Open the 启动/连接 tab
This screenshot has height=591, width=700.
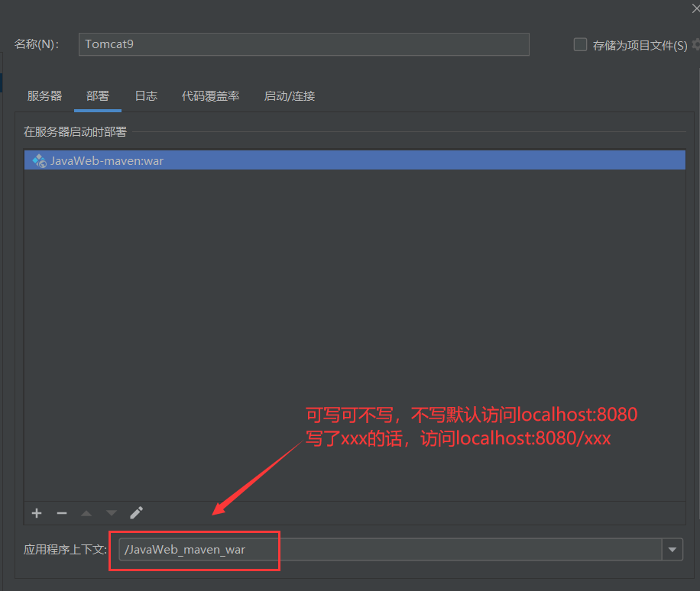pos(289,96)
